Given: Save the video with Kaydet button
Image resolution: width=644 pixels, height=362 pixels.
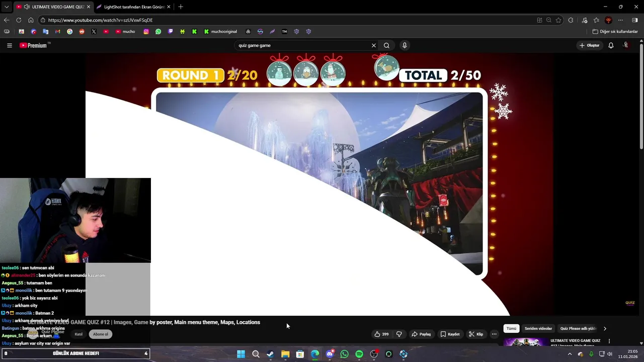Looking at the screenshot, I should [450, 334].
